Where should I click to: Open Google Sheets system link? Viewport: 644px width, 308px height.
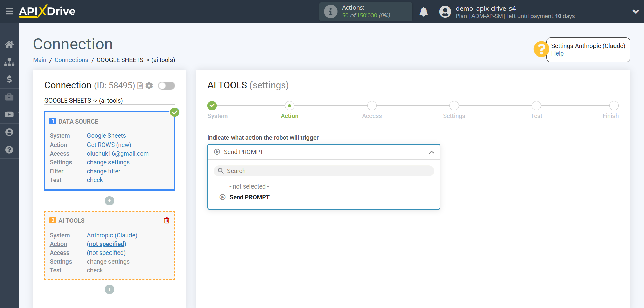[x=106, y=136]
